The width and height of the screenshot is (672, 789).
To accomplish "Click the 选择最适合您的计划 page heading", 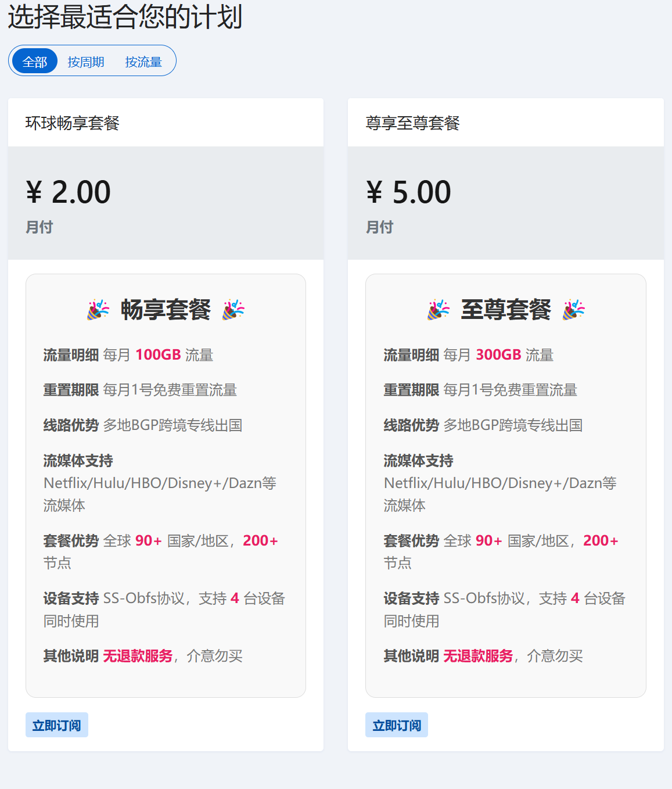I will click(x=125, y=16).
